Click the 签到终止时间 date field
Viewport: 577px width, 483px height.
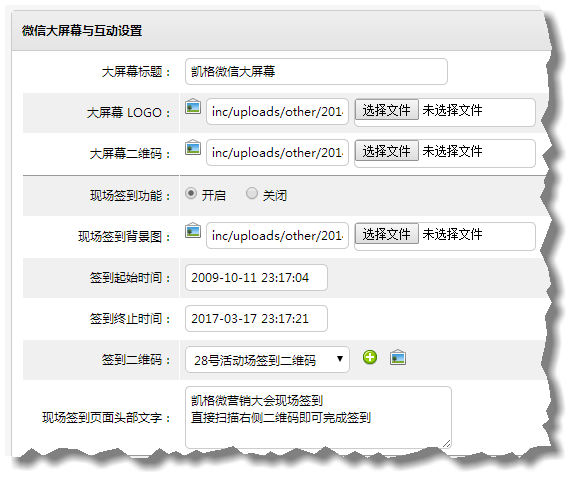click(256, 319)
